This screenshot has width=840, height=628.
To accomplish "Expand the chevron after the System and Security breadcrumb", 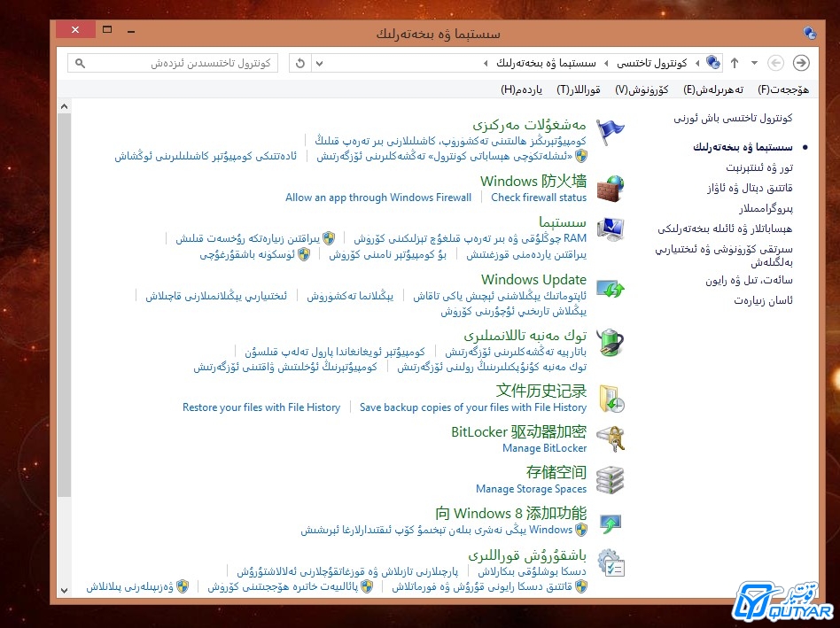I will (486, 63).
